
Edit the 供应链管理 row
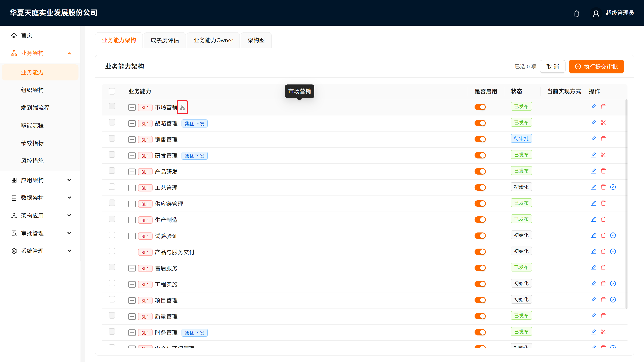pyautogui.click(x=593, y=203)
